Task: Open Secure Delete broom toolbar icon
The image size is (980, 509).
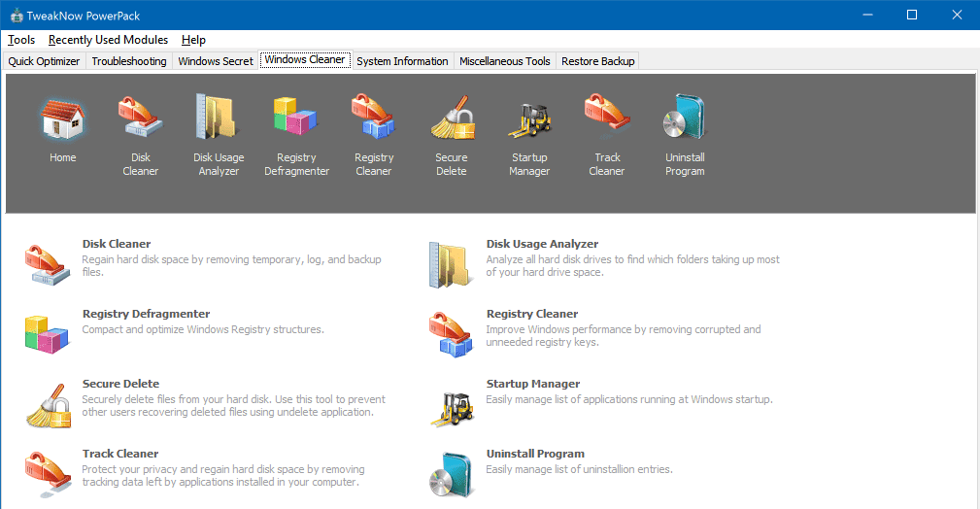Action: coord(452,117)
